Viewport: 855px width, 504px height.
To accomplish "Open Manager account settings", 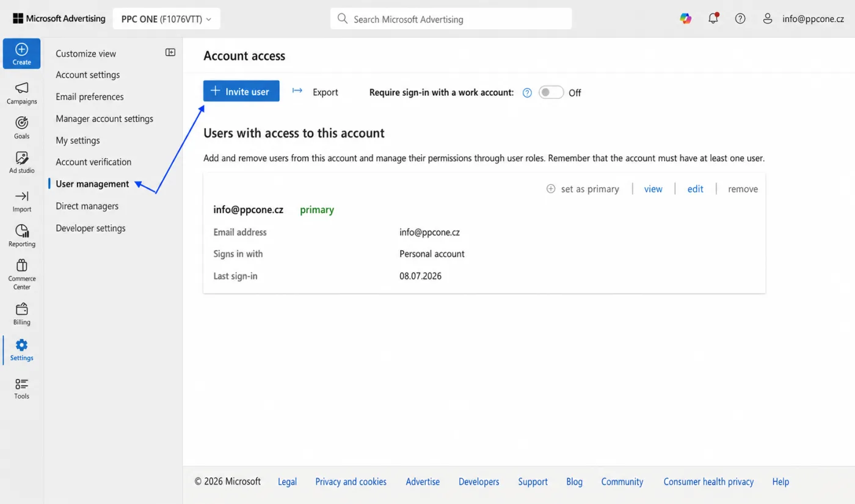I will click(104, 118).
